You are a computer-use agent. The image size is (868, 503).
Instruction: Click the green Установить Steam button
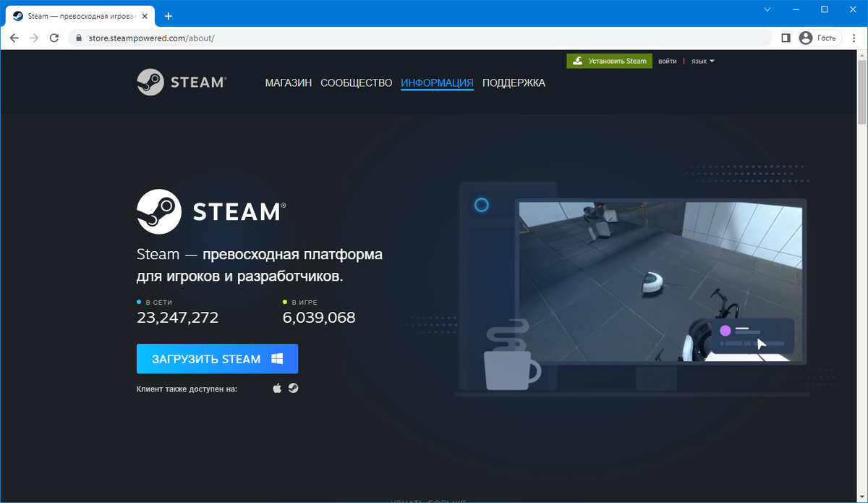click(x=610, y=61)
